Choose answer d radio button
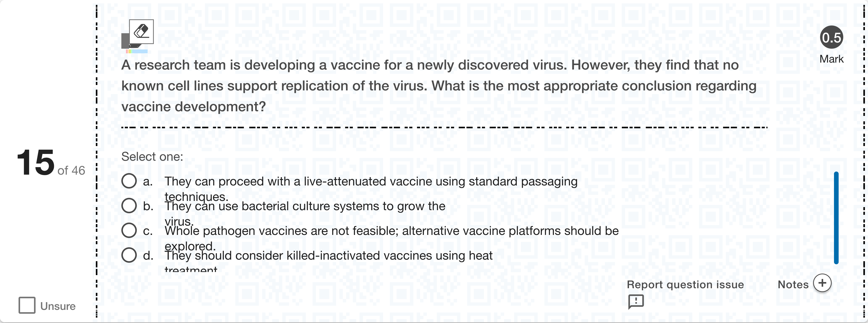 click(129, 255)
